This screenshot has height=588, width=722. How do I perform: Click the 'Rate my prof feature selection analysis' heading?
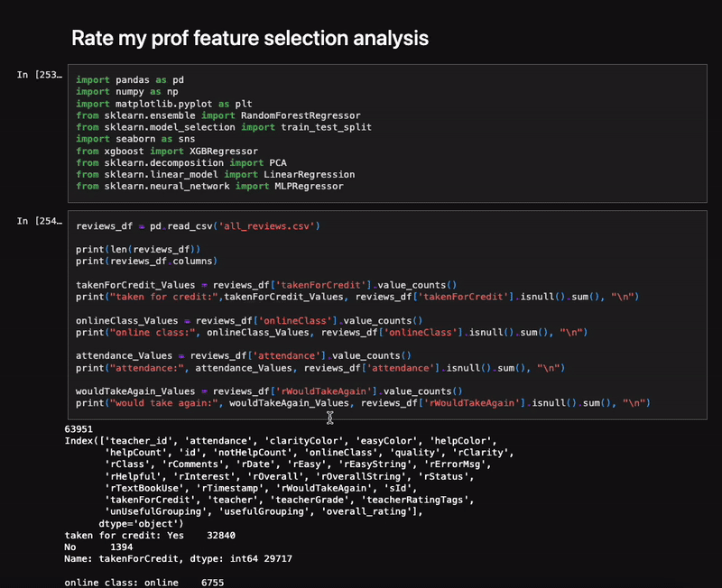pyautogui.click(x=250, y=38)
